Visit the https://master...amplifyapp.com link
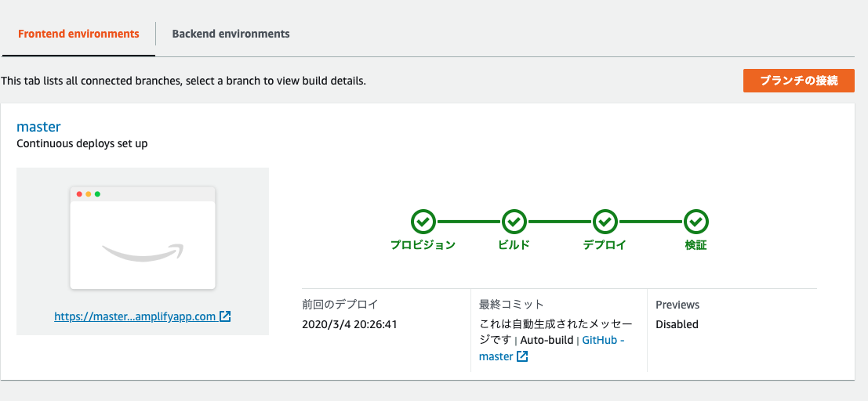 coord(135,317)
